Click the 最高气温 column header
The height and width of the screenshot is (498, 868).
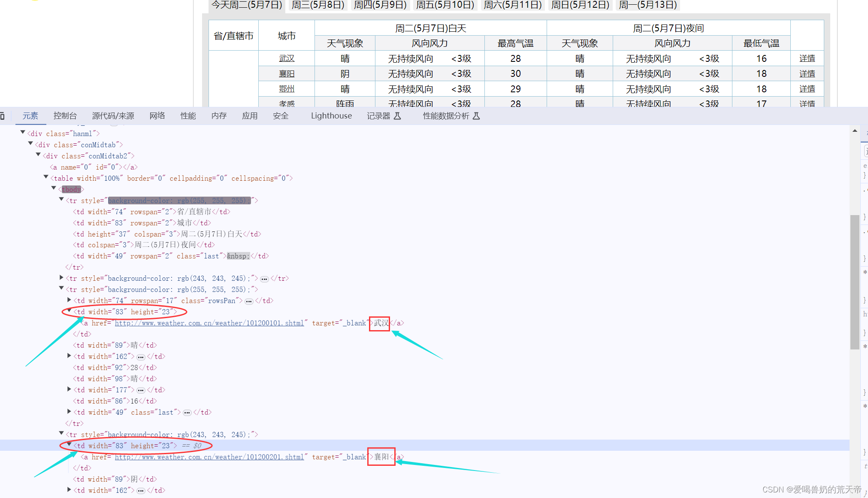coord(515,43)
